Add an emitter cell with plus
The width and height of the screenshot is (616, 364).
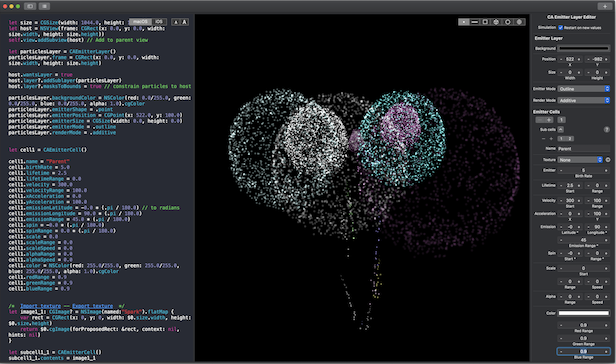click(x=549, y=120)
